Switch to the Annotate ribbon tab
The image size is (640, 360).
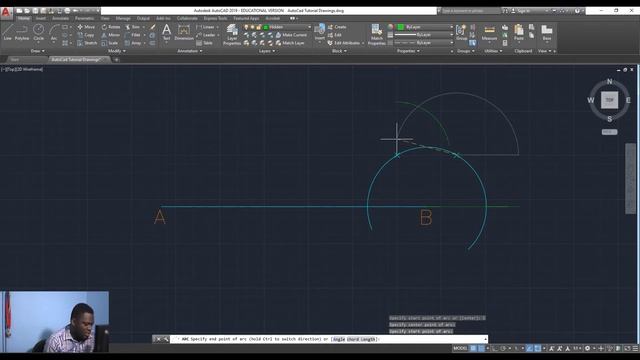point(60,18)
